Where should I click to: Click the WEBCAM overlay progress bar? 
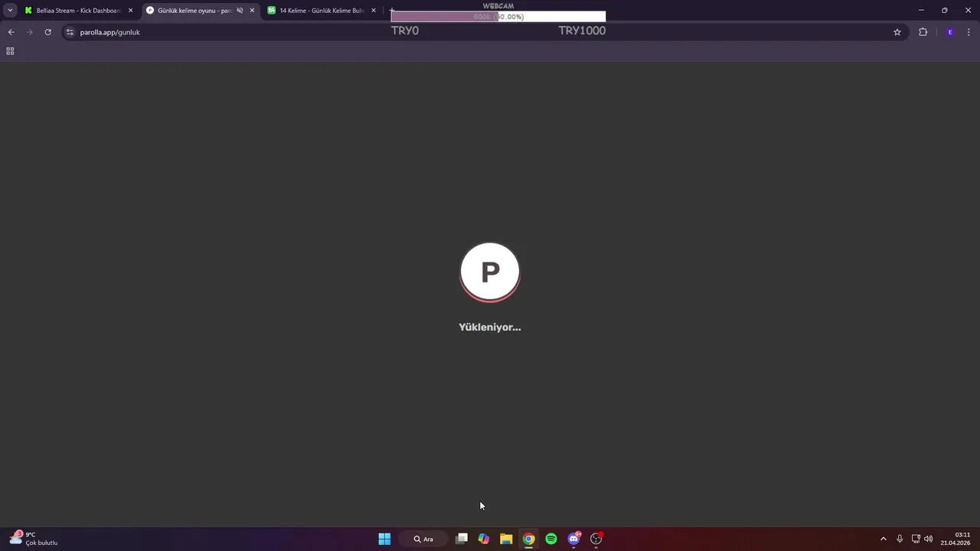tap(498, 17)
